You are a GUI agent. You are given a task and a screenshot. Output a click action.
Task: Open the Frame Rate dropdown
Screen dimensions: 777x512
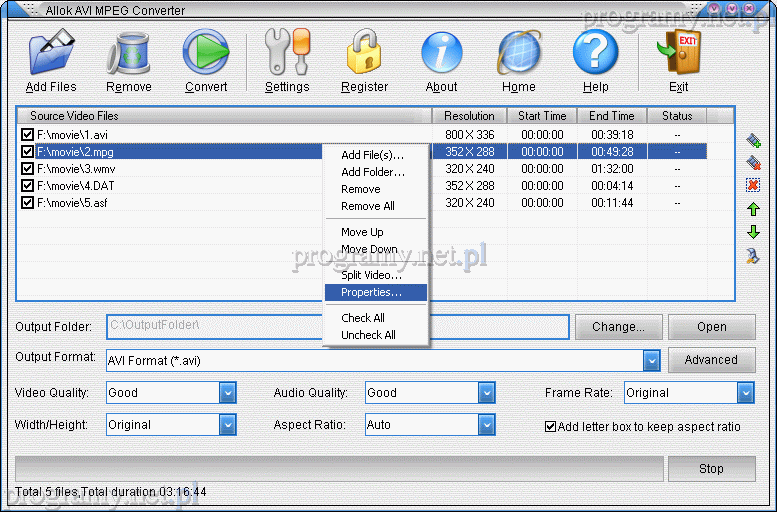(745, 393)
